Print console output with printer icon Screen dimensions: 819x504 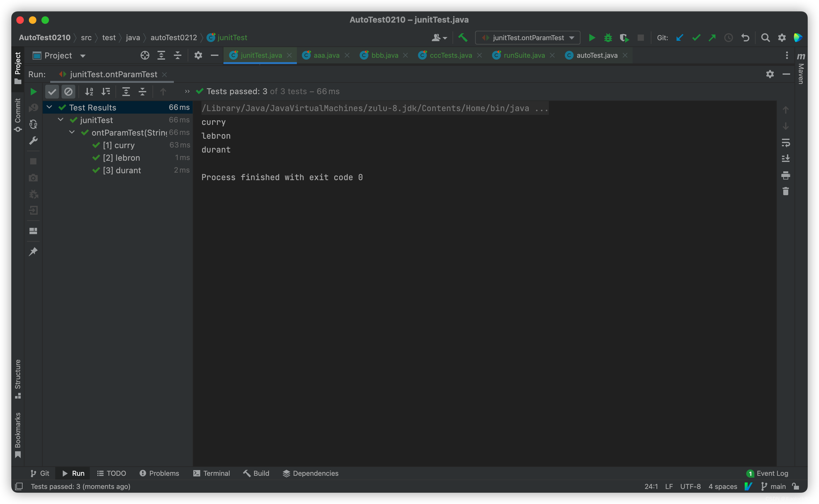click(786, 175)
